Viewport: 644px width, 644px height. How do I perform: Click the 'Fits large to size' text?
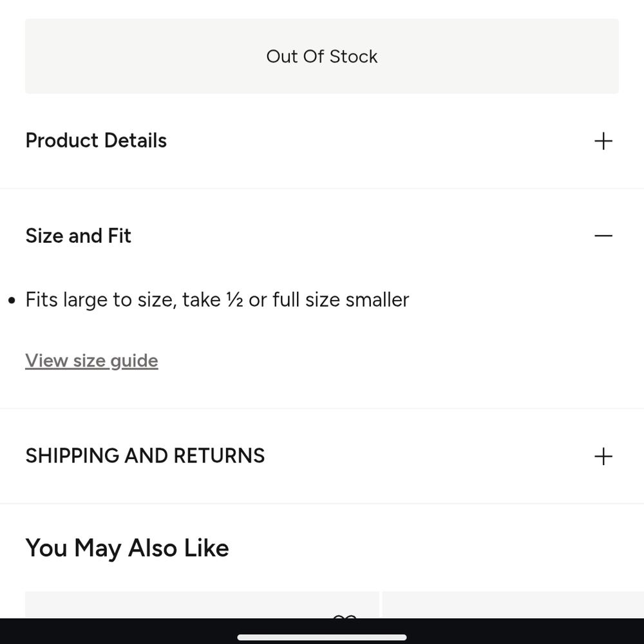[x=100, y=300]
